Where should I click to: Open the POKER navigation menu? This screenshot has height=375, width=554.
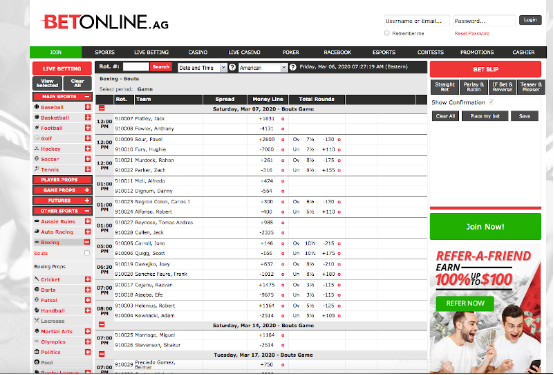(291, 52)
